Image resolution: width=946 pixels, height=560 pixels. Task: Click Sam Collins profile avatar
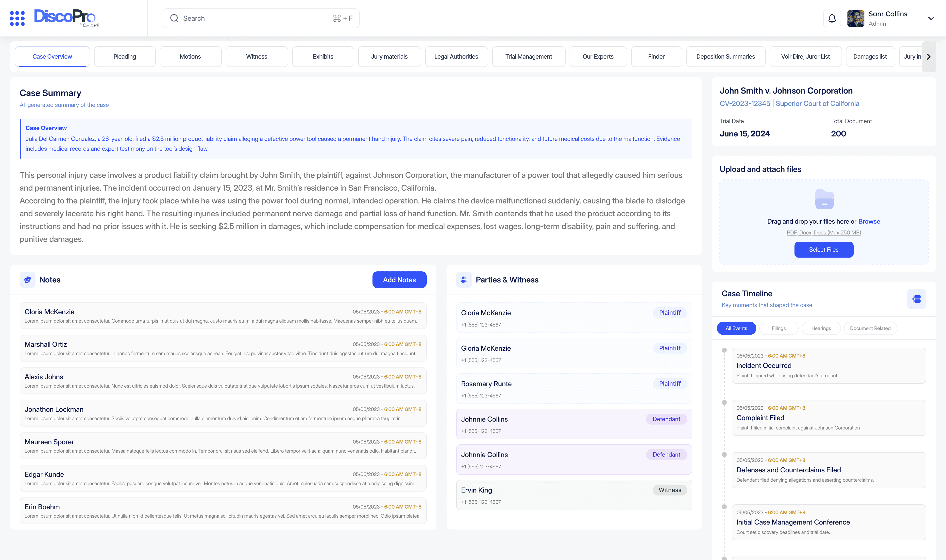pos(855,18)
